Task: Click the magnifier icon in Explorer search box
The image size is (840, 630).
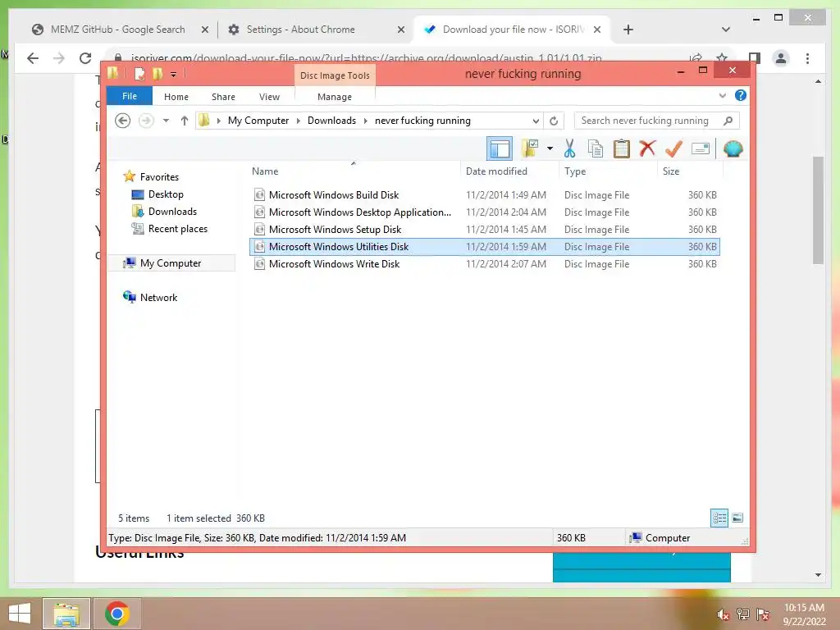Action: pos(728,121)
